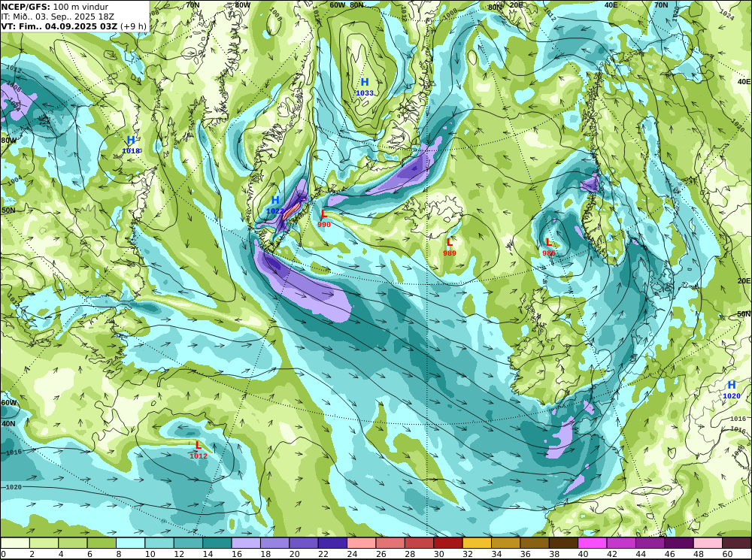Screen dimensions: 752x560
Task: Click the legend scale label "8"
Action: tap(119, 554)
